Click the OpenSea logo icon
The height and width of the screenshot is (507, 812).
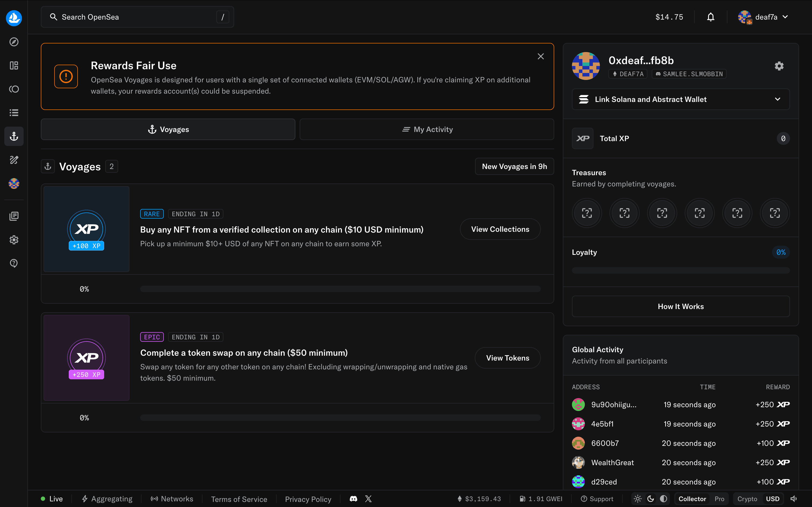pos(14,18)
